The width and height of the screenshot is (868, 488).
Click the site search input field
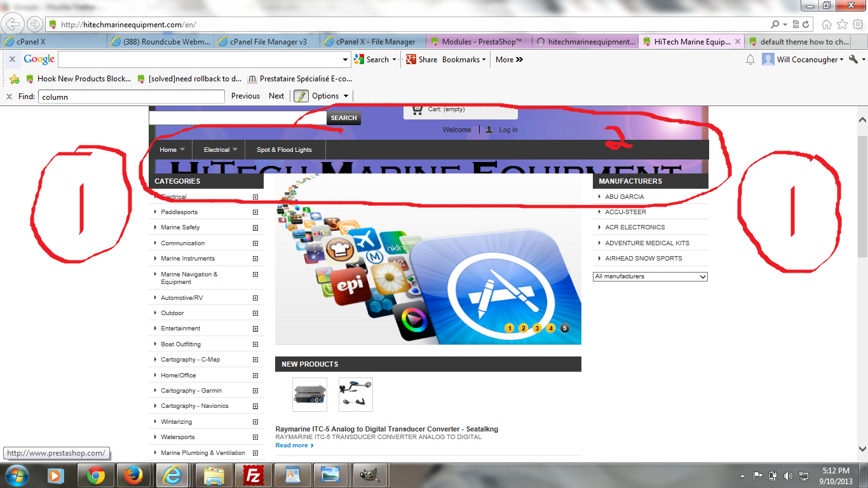tap(238, 118)
